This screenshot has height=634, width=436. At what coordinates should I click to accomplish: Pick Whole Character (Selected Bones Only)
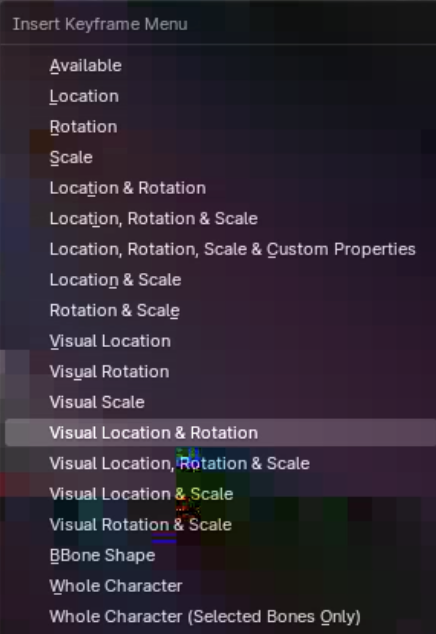(x=220, y=617)
